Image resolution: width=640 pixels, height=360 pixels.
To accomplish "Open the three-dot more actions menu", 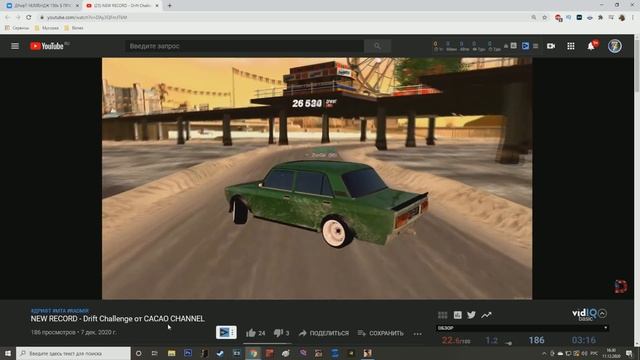I will [417, 333].
